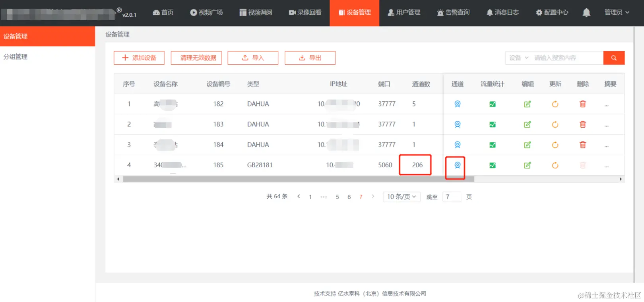Open 用户管理 in top navigation

point(404,12)
